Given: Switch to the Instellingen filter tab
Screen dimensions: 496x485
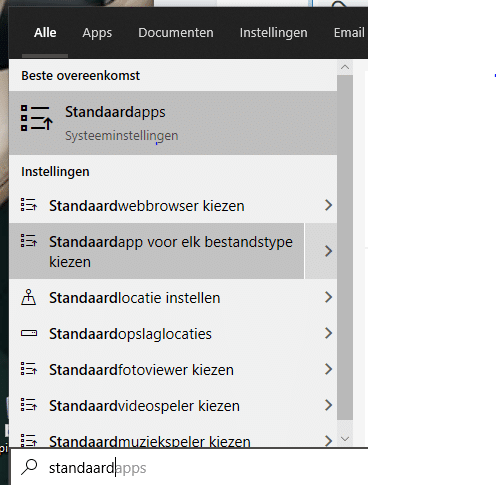Looking at the screenshot, I should (x=274, y=33).
